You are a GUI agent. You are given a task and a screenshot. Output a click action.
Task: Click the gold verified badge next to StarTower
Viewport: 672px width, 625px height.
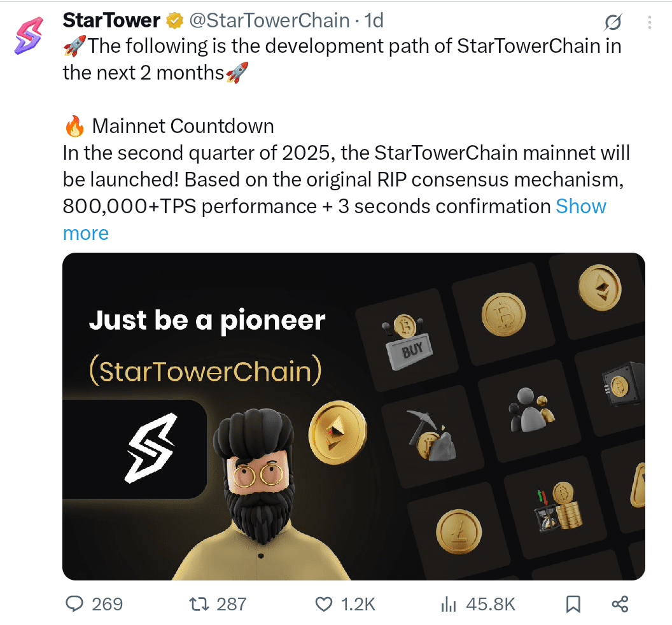tap(174, 20)
